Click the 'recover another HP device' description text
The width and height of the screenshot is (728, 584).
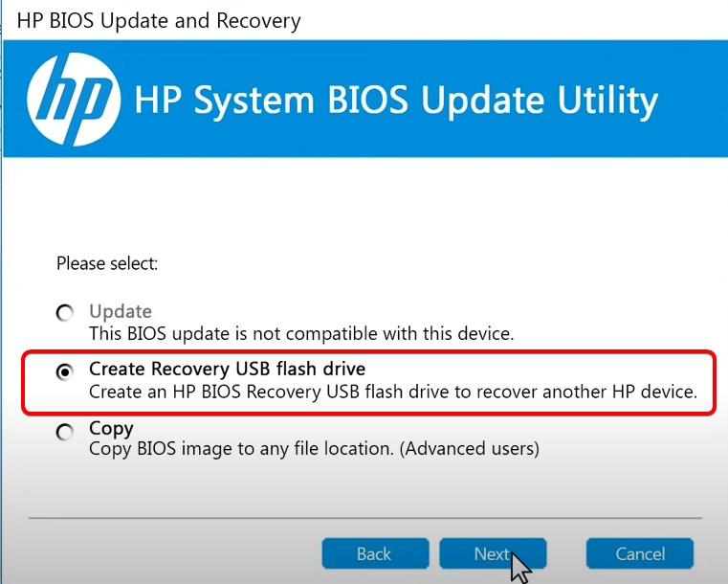[393, 392]
